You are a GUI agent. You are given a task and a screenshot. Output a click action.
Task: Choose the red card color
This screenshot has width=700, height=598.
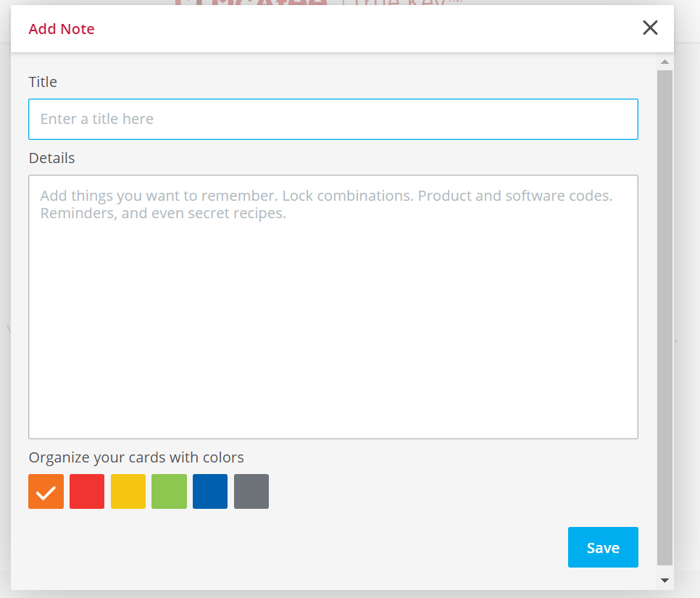tap(87, 491)
